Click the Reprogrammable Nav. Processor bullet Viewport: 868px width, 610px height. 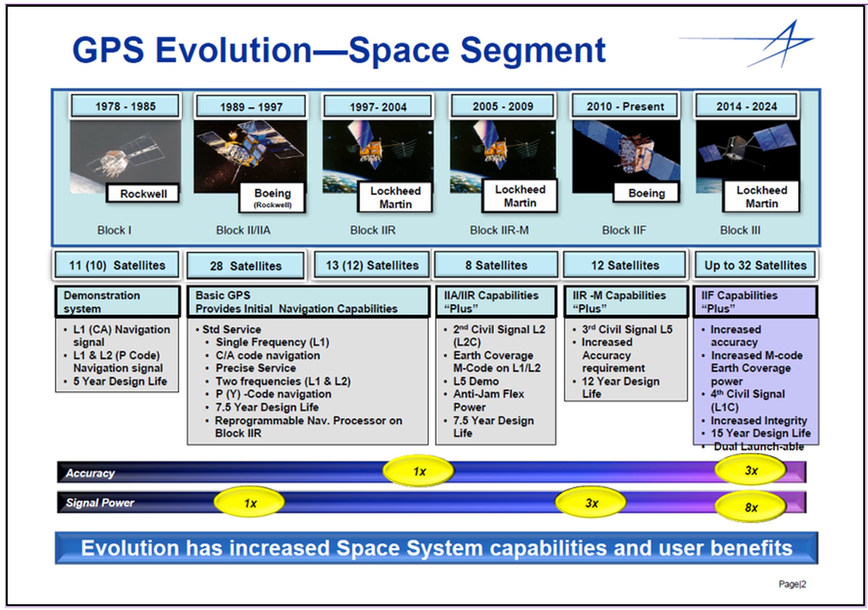[x=304, y=427]
